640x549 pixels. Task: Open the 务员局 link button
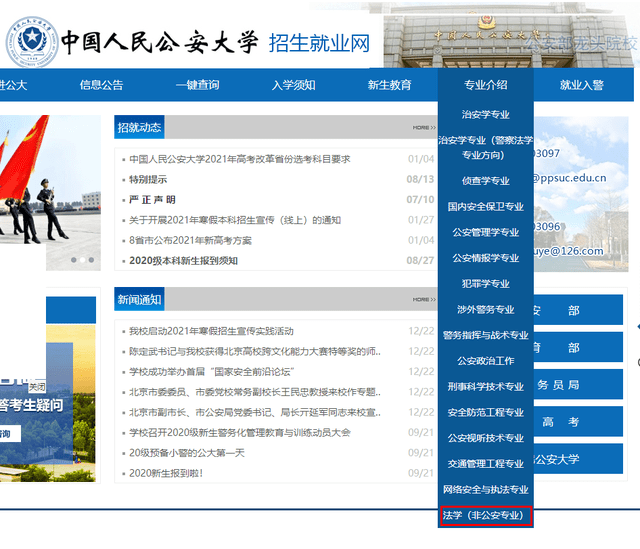pyautogui.click(x=578, y=385)
